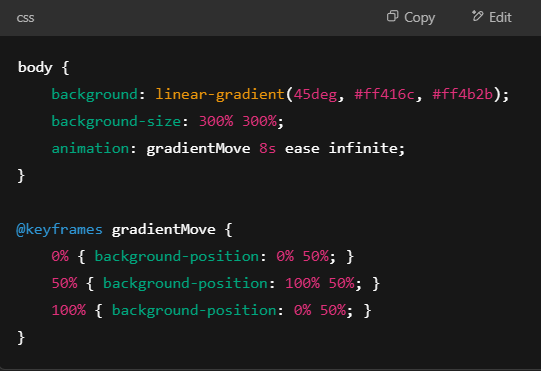Click the 'background-size' property
The height and width of the screenshot is (371, 541).
click(116, 121)
